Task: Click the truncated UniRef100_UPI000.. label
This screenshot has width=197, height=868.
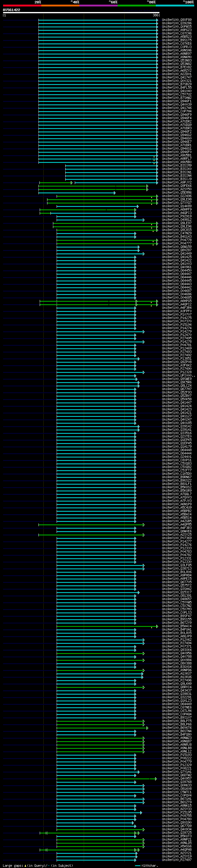Action: [x=179, y=375]
